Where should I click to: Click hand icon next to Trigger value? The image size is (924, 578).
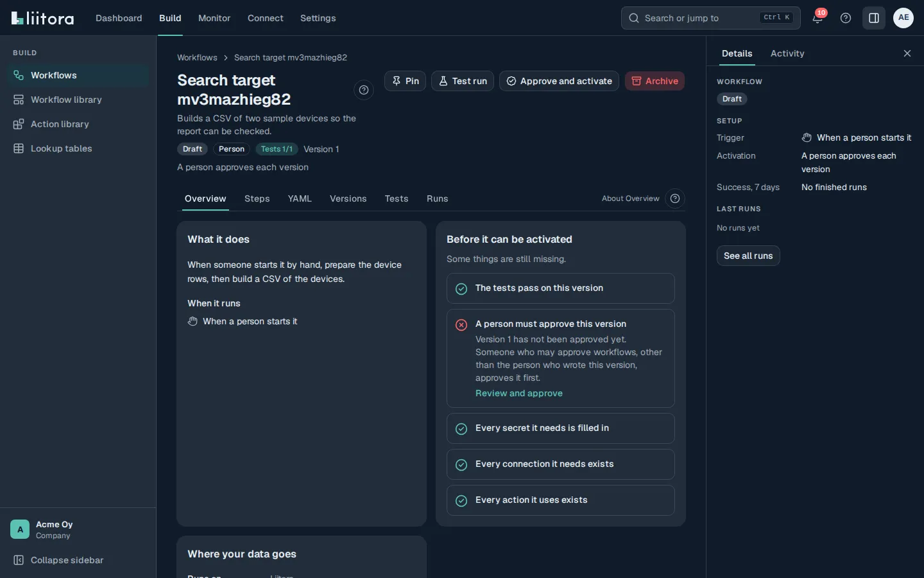(807, 137)
